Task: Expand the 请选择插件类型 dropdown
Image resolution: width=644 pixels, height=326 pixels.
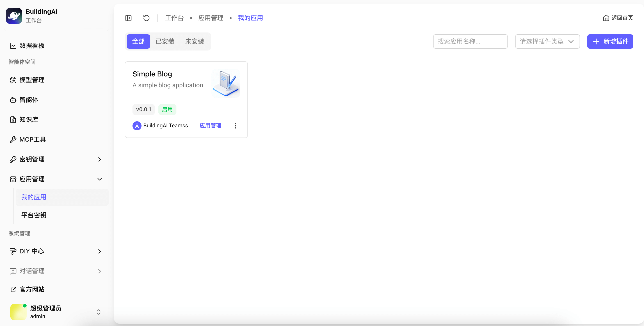Action: 547,41
